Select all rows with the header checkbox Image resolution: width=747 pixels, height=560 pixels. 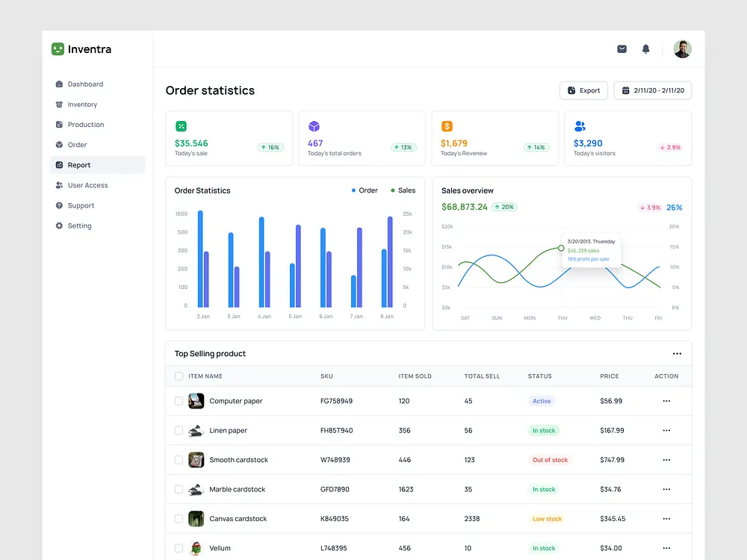click(x=178, y=376)
